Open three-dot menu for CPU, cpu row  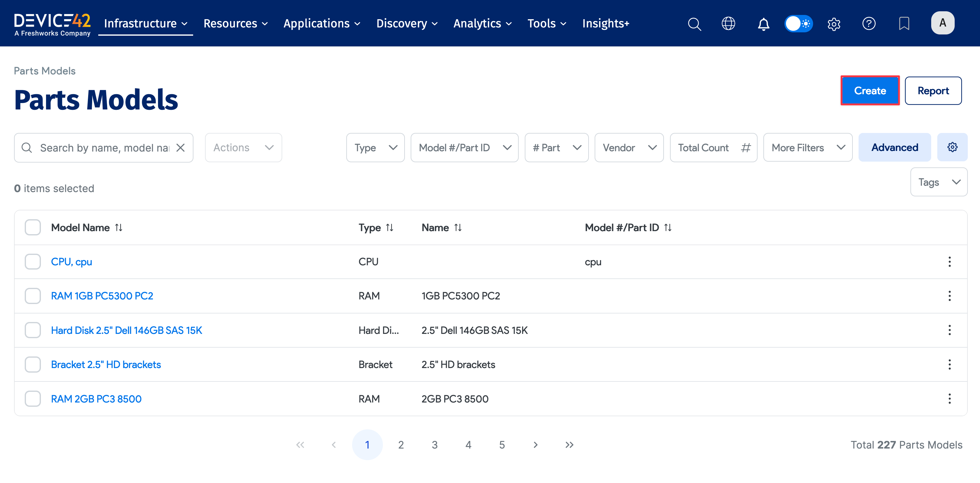(x=949, y=262)
